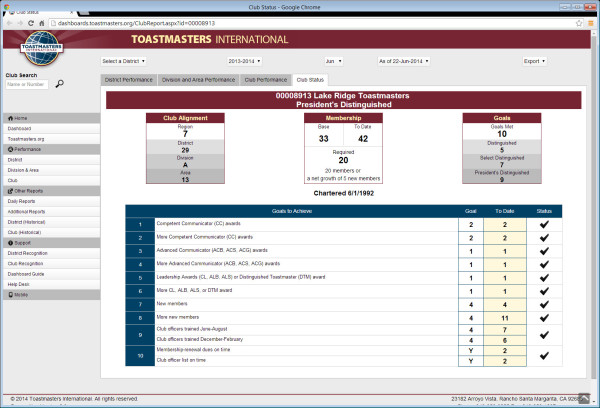Open the Export dropdown

tap(535, 61)
